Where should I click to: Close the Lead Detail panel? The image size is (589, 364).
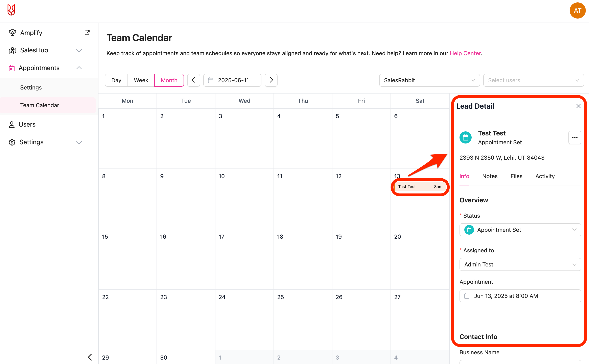pyautogui.click(x=578, y=106)
